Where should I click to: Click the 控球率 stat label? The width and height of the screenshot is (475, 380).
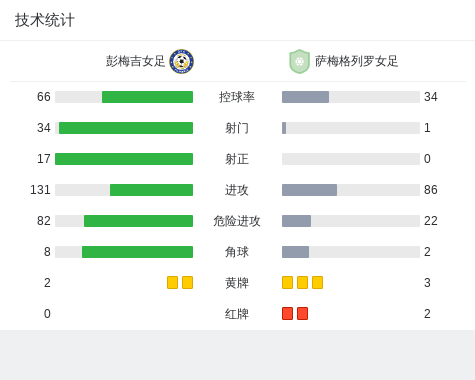point(237,97)
